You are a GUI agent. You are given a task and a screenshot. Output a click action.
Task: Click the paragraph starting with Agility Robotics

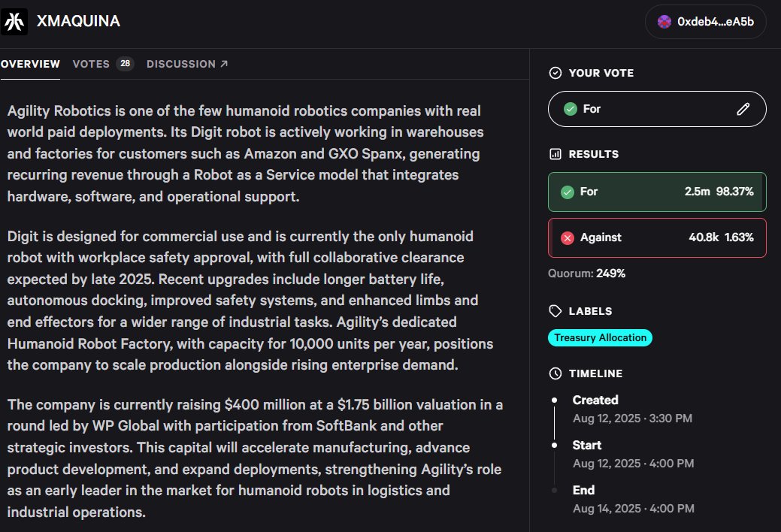pos(246,153)
